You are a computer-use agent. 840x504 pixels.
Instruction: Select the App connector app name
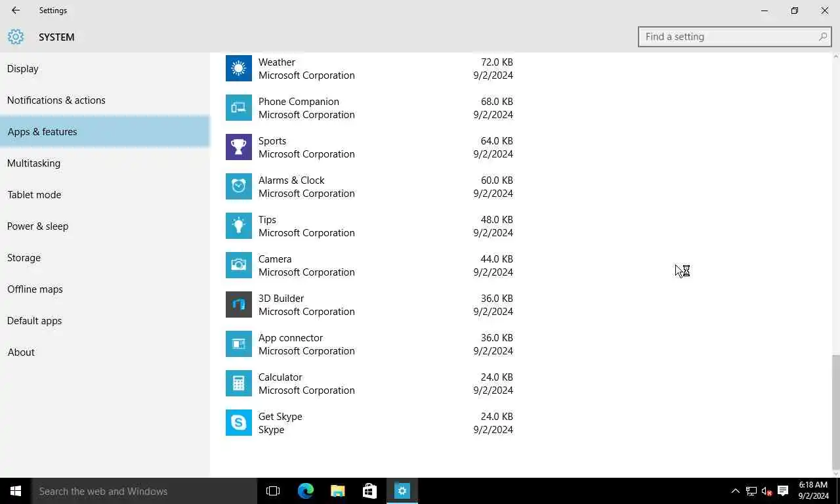[x=291, y=338]
